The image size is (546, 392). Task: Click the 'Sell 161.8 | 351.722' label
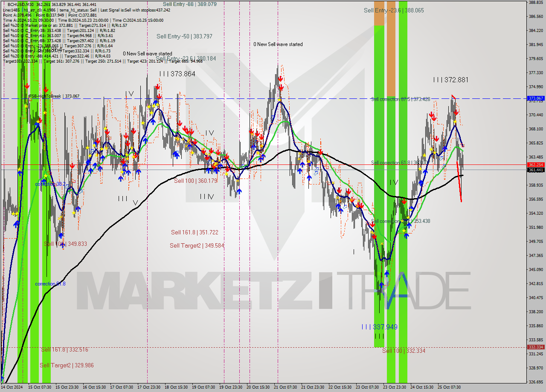pos(195,232)
